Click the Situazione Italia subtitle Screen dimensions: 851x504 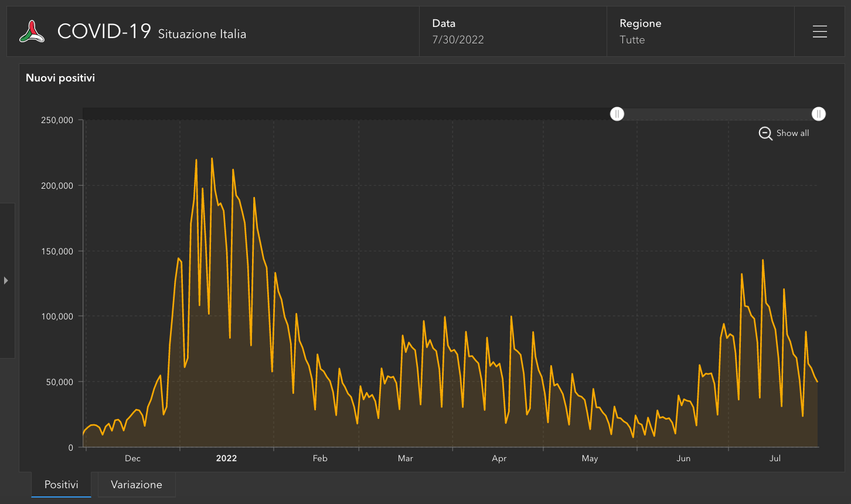pyautogui.click(x=202, y=35)
